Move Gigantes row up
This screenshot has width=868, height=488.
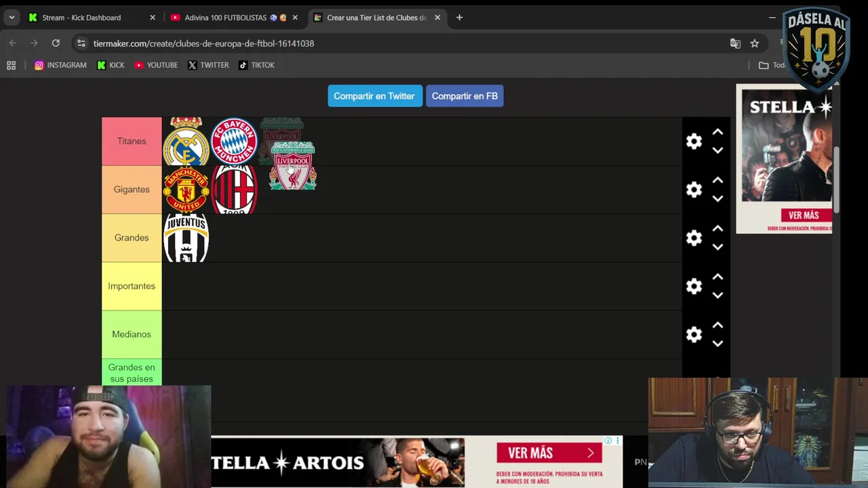tap(717, 180)
